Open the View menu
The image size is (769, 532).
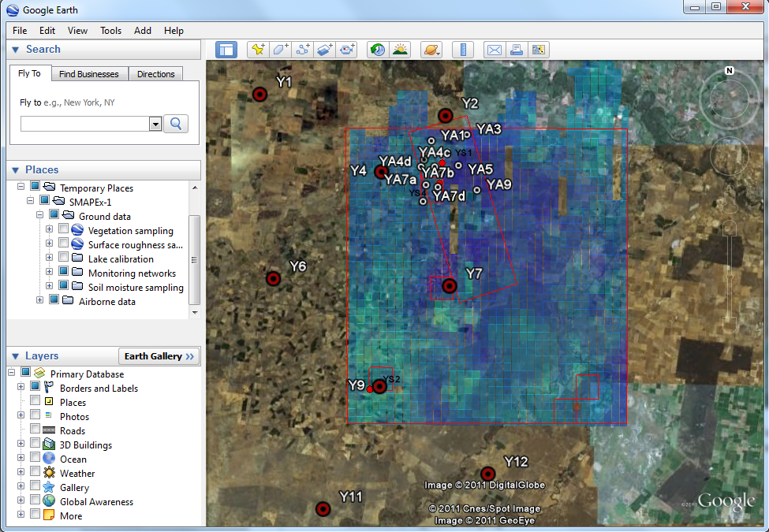(77, 31)
